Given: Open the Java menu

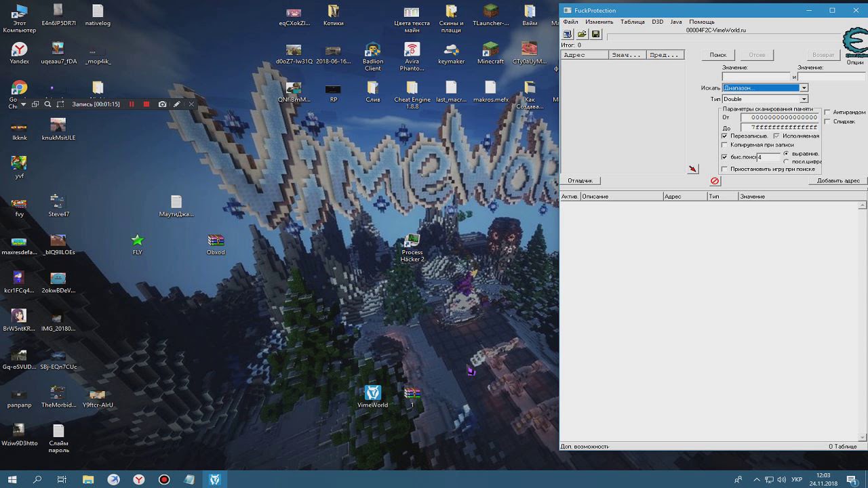Looking at the screenshot, I should pyautogui.click(x=676, y=22).
